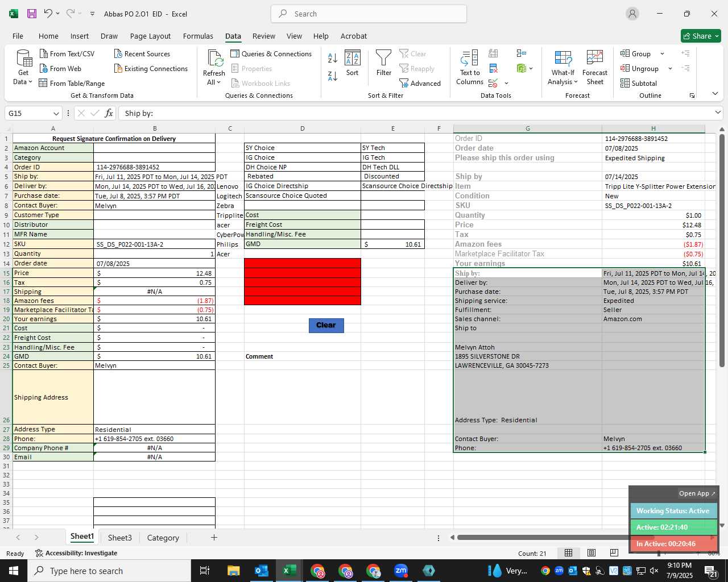This screenshot has height=582, width=728.
Task: Click the Sort A to Z icon
Action: coord(333,57)
